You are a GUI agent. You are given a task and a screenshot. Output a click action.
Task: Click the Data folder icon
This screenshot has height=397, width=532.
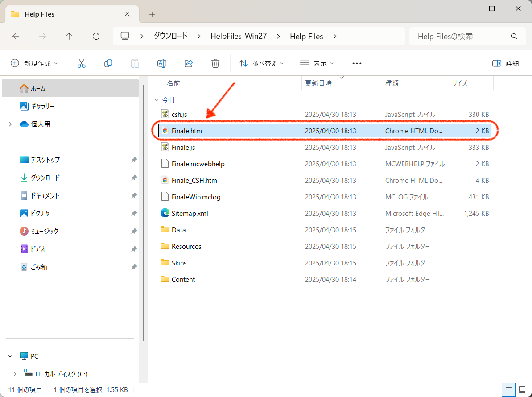(165, 230)
